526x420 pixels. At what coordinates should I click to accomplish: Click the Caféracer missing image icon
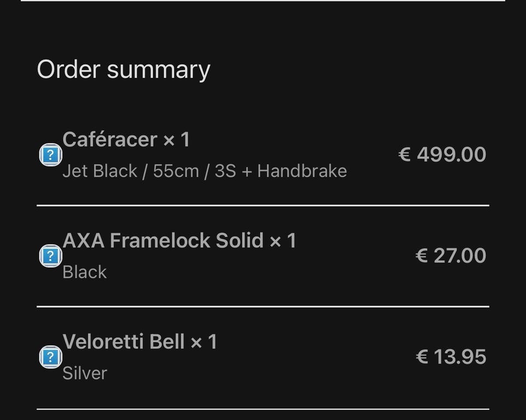click(50, 155)
